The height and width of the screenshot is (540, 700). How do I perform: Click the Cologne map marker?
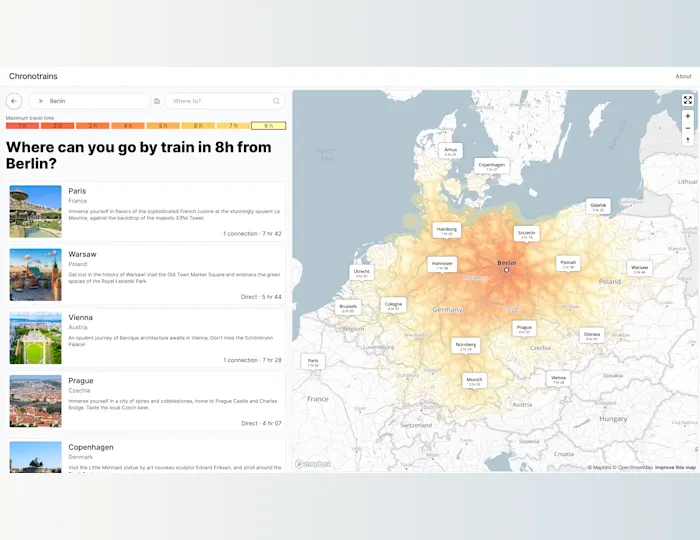pos(393,306)
